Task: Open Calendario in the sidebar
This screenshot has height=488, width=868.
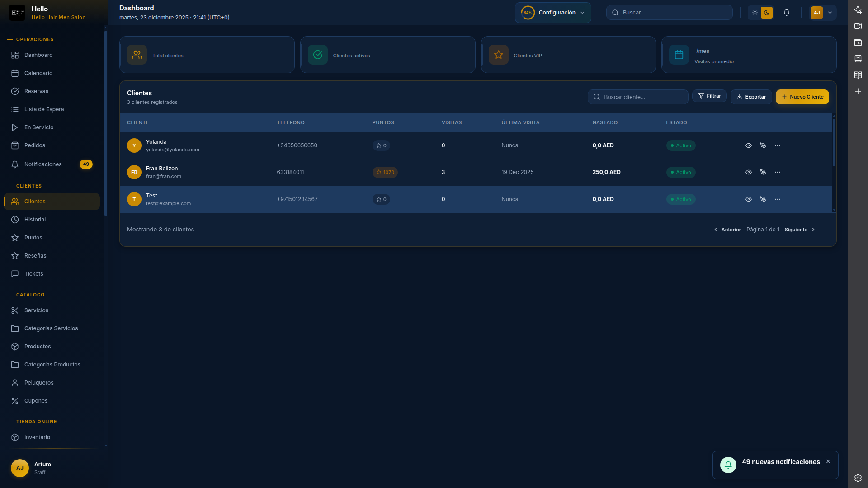Action: [x=38, y=73]
